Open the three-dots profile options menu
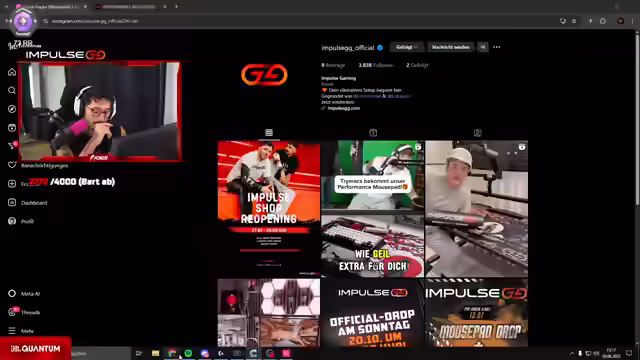This screenshot has width=640, height=360. point(496,47)
